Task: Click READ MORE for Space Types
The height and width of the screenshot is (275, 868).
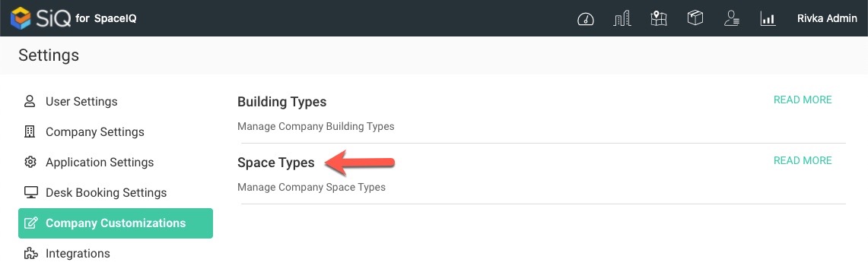Action: click(802, 160)
